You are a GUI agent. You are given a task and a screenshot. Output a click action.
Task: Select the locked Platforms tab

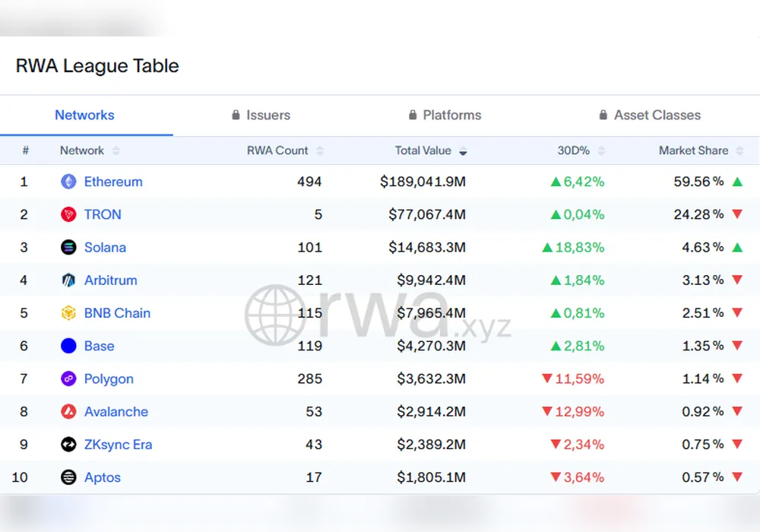click(x=445, y=116)
